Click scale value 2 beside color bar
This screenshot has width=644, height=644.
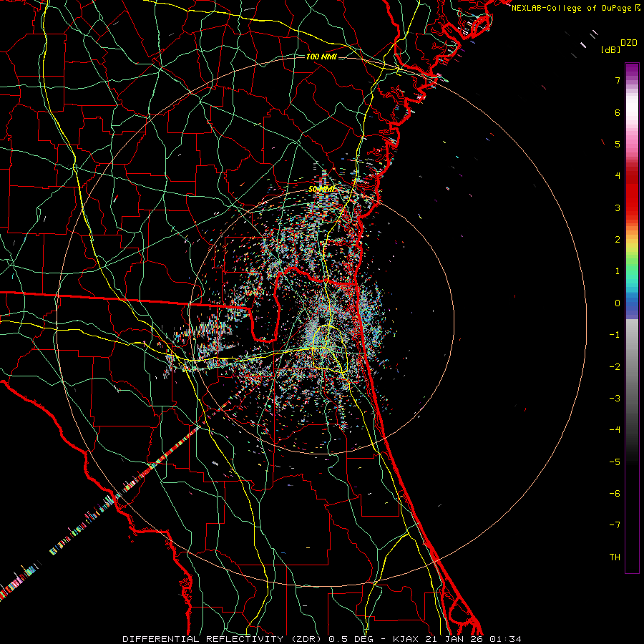coord(618,240)
